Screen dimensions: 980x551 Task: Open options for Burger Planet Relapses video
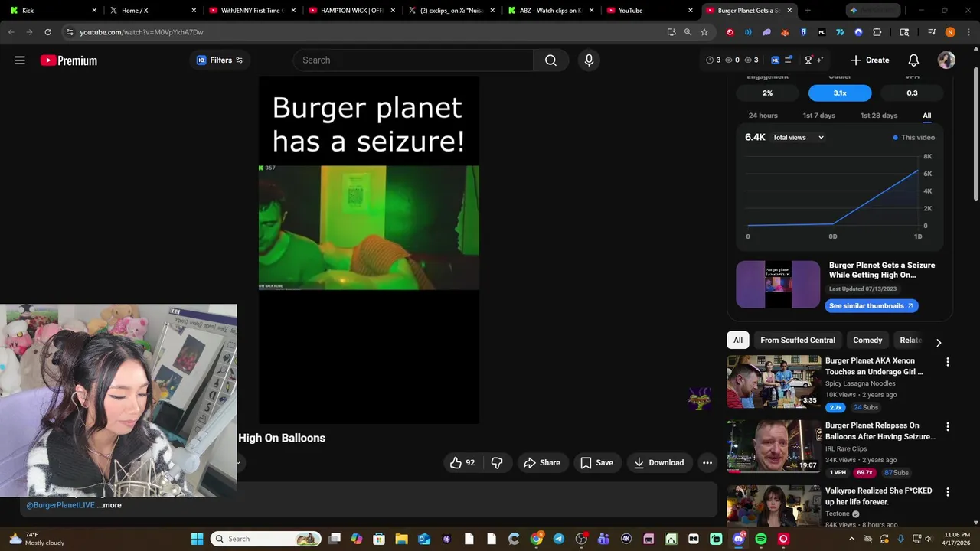coord(948,427)
